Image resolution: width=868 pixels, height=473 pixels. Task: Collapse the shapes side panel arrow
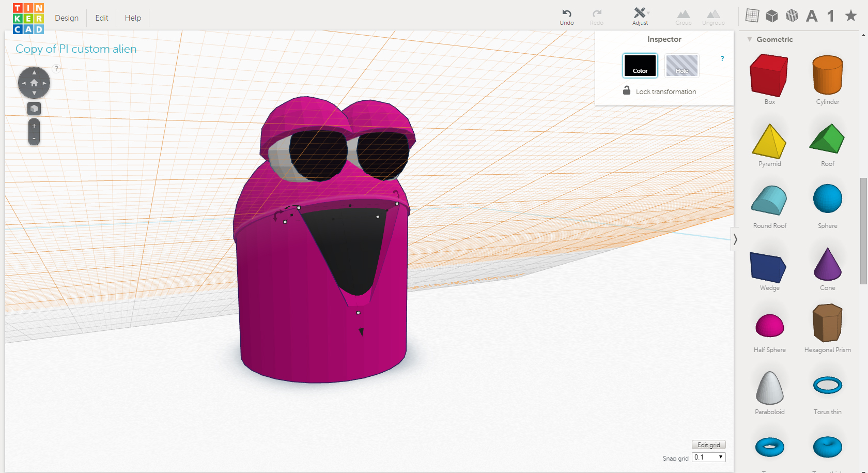[735, 239]
